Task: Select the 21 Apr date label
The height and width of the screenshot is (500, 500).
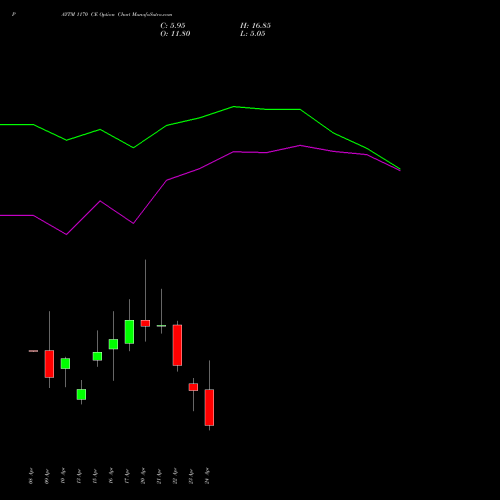Action: tap(159, 476)
